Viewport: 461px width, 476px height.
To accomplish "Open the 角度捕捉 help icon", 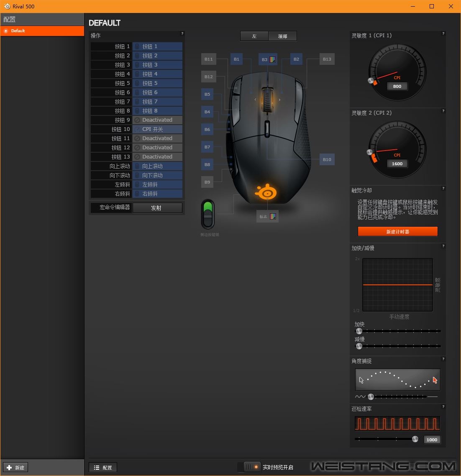I will click(x=443, y=359).
